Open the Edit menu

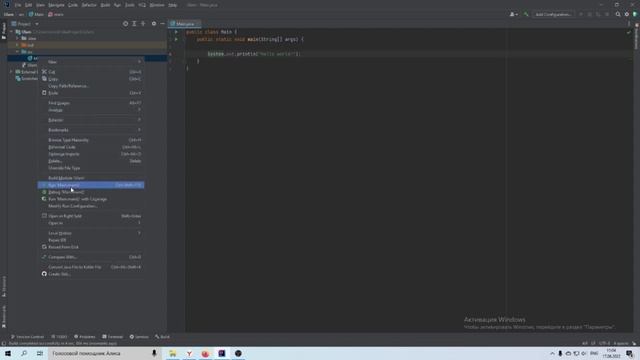coord(28,5)
